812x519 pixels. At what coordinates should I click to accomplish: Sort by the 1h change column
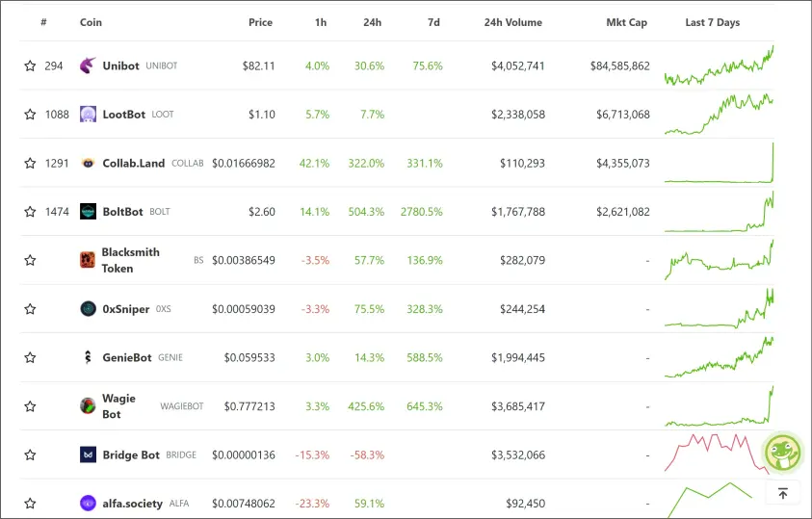click(321, 22)
